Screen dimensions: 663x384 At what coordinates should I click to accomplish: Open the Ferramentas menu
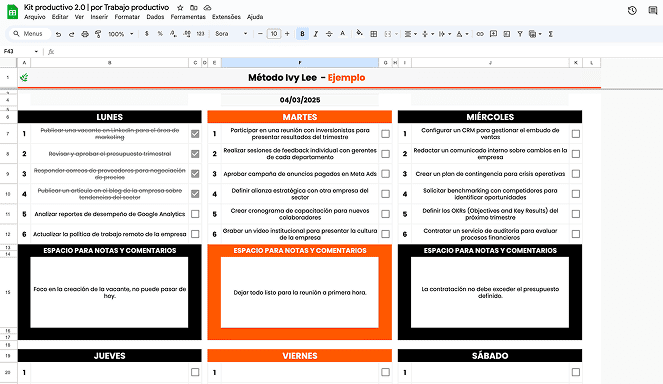point(188,17)
